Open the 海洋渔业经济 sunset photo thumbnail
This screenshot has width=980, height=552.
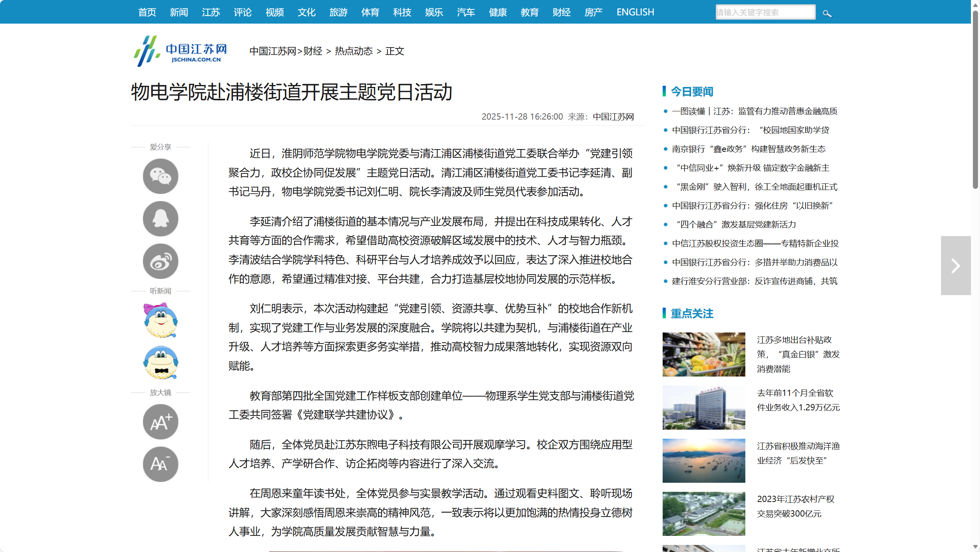coord(703,460)
